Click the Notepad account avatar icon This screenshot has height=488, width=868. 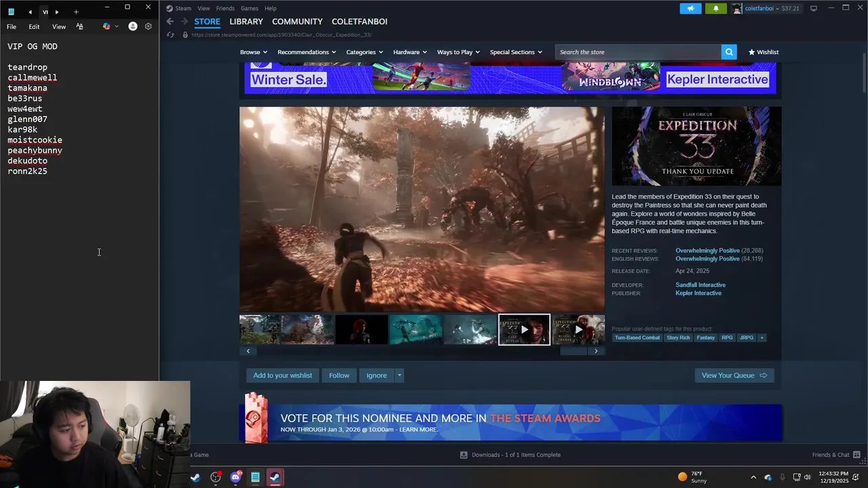pyautogui.click(x=133, y=26)
